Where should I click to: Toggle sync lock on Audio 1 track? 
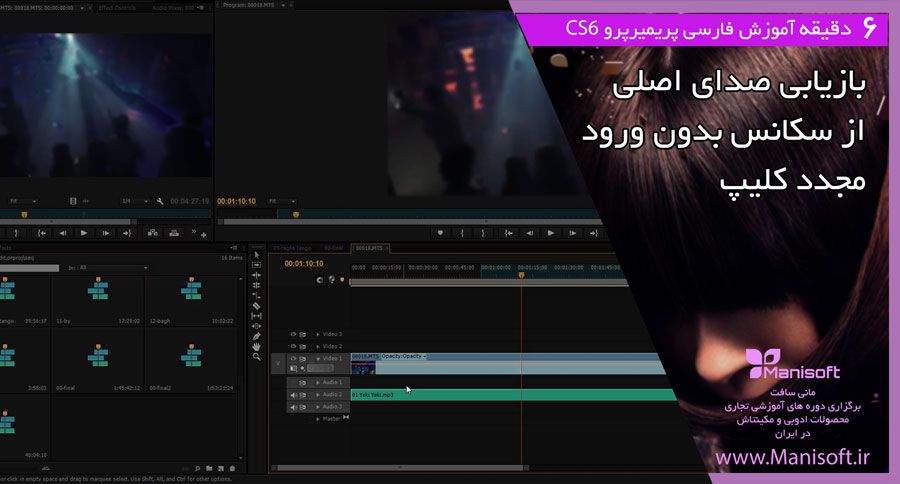(302, 382)
